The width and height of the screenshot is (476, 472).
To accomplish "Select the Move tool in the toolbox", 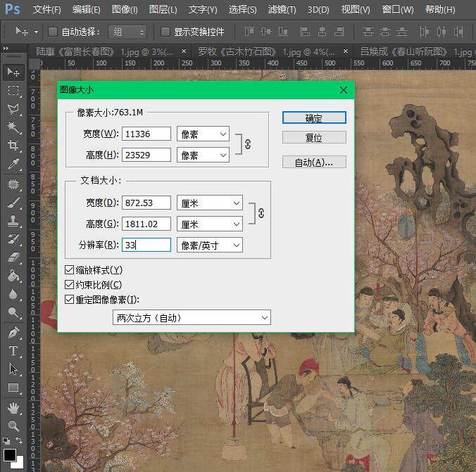I will tap(13, 72).
